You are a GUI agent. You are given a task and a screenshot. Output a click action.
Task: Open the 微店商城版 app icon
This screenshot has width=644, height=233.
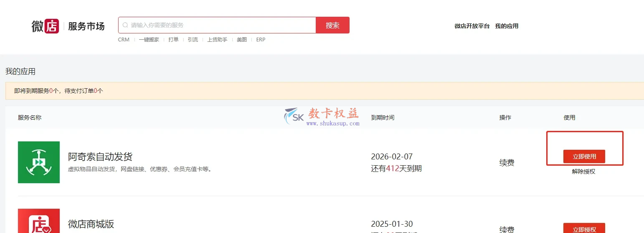tap(39, 221)
